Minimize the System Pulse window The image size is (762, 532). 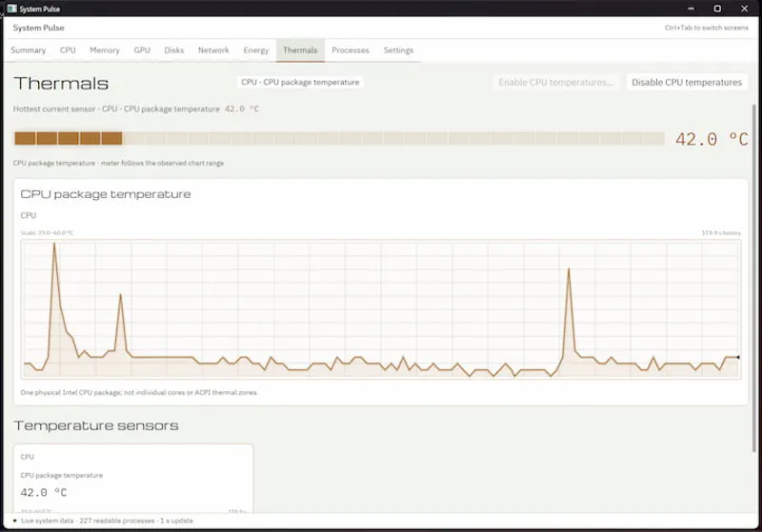tap(692, 9)
